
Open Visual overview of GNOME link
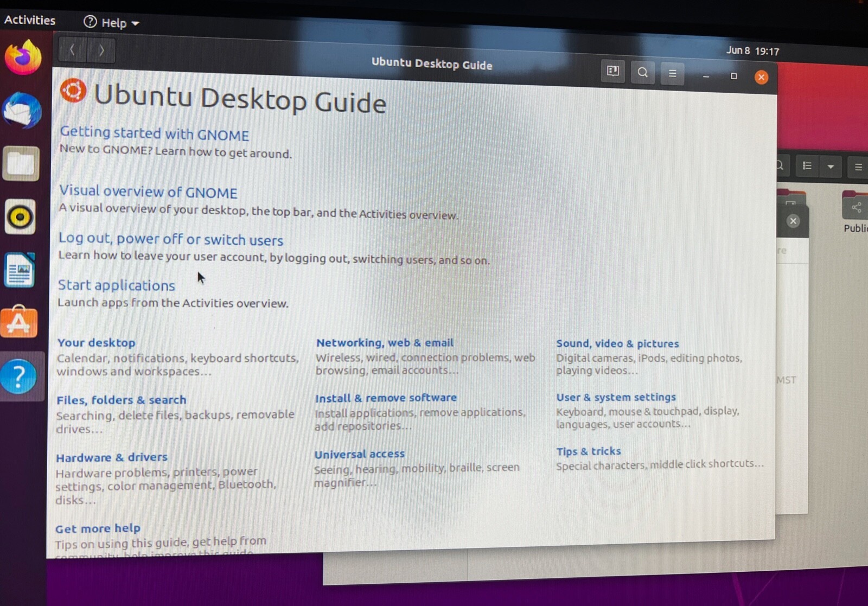click(148, 192)
